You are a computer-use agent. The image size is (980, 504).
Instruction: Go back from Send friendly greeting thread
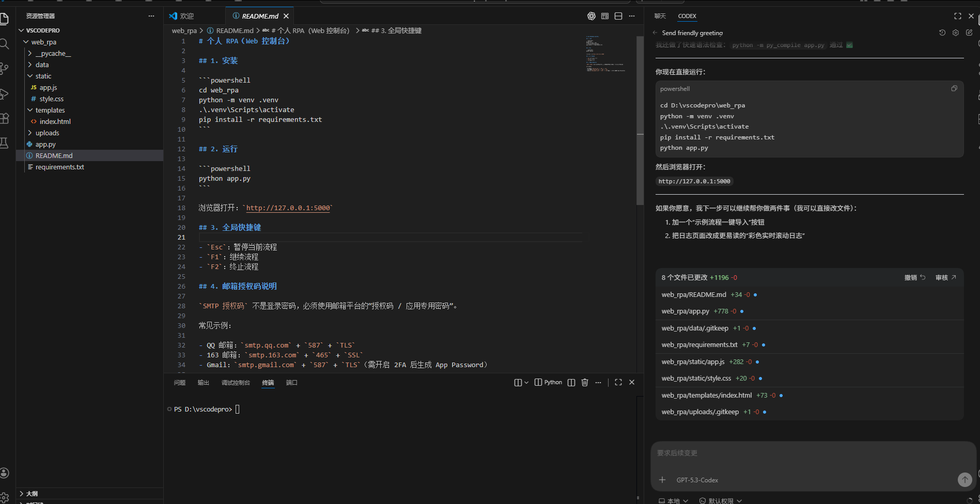655,33
